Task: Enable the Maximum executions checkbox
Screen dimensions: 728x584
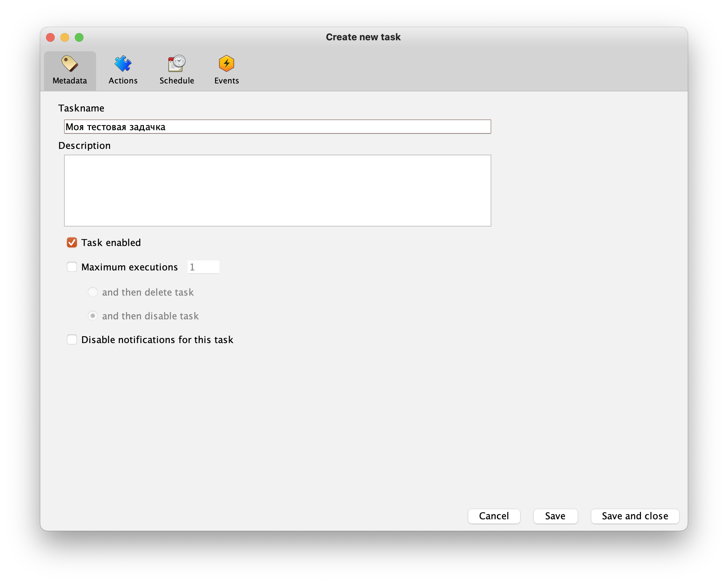Action: click(72, 267)
